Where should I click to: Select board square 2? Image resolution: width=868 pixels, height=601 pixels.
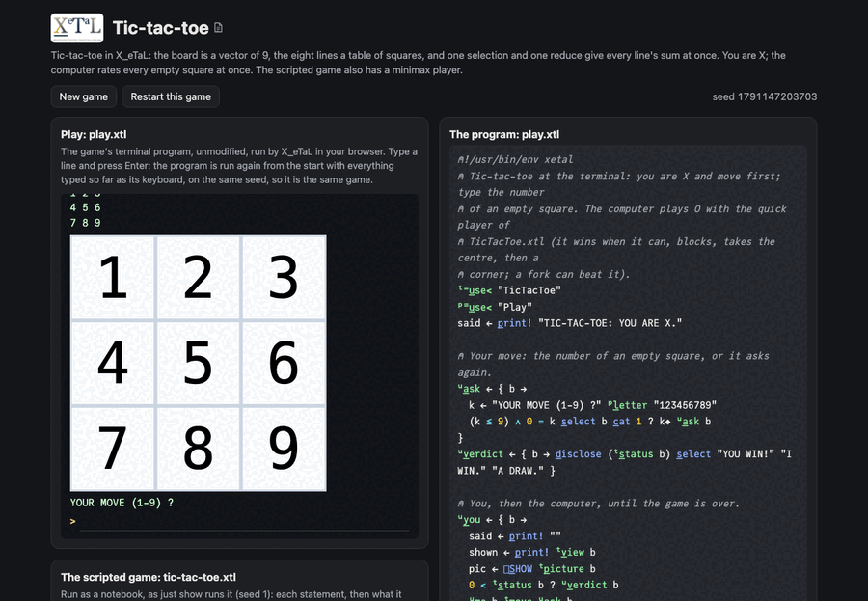click(x=198, y=278)
